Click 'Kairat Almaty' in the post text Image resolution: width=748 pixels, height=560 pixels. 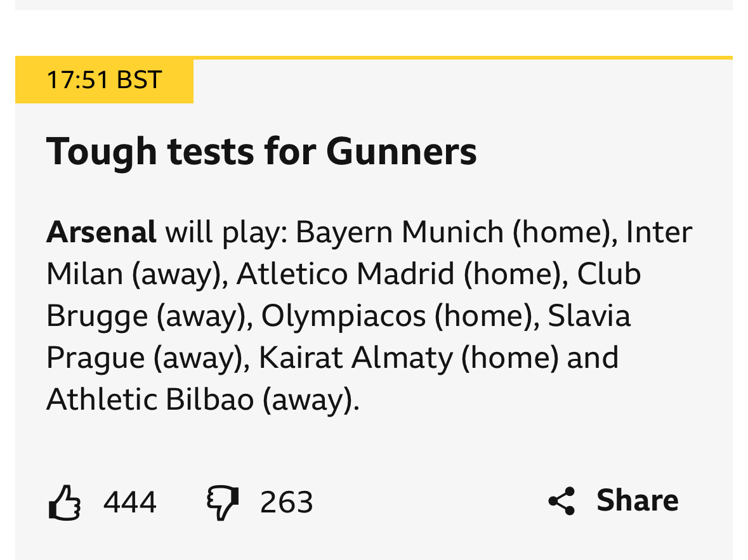click(355, 358)
